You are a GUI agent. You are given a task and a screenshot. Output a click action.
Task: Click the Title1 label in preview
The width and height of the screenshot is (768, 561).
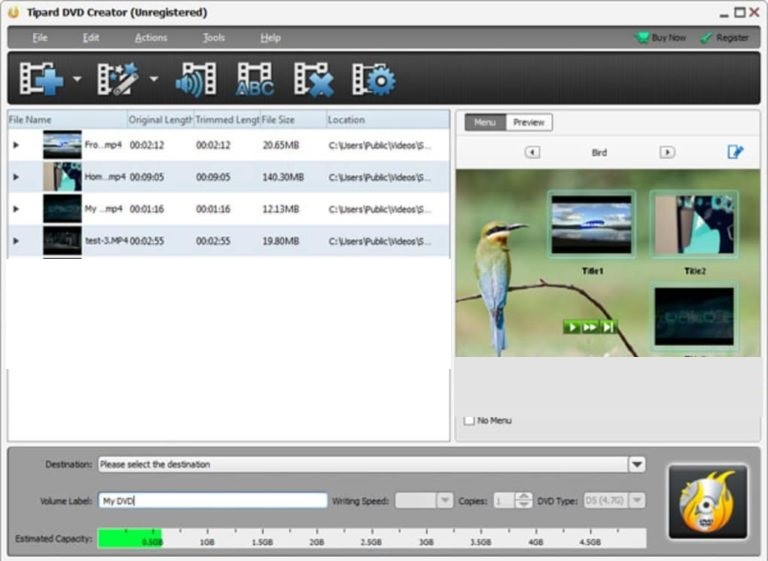[x=592, y=270]
